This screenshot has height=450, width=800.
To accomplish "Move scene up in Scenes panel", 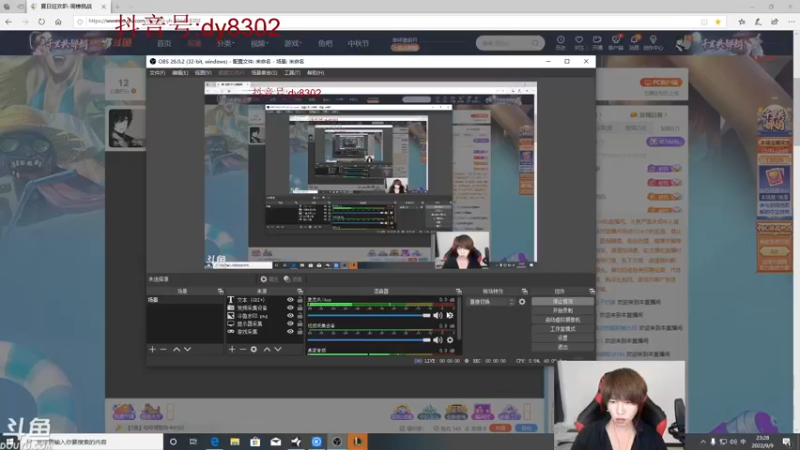I will point(177,349).
